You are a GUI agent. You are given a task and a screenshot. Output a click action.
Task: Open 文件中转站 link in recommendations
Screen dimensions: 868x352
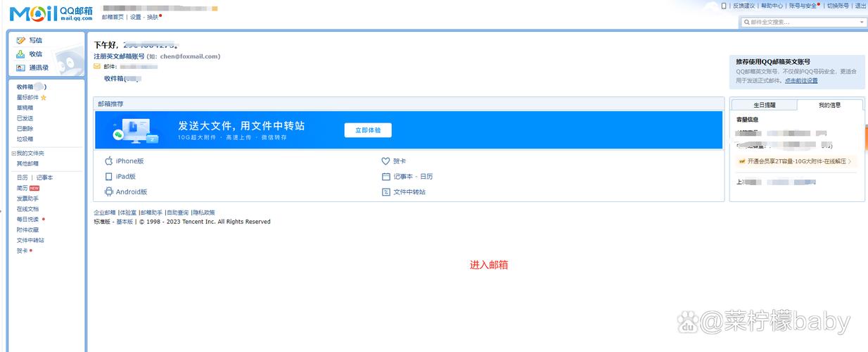[x=409, y=191]
